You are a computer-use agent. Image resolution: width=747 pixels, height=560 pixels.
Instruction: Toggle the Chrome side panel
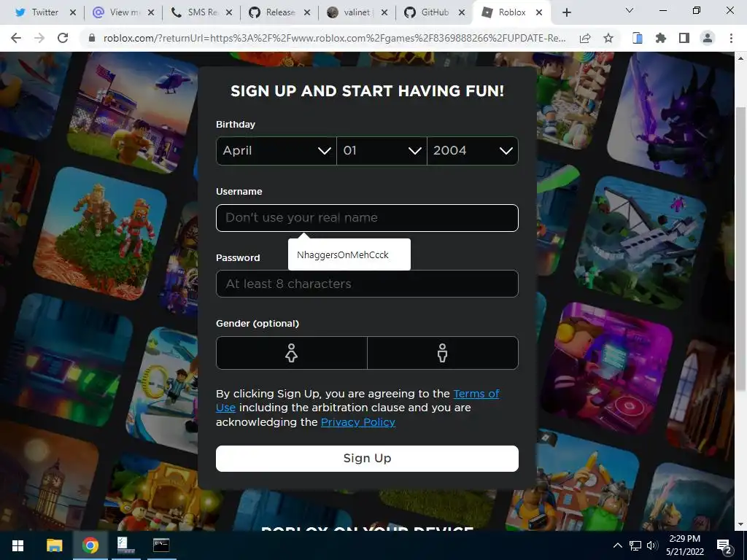click(684, 38)
